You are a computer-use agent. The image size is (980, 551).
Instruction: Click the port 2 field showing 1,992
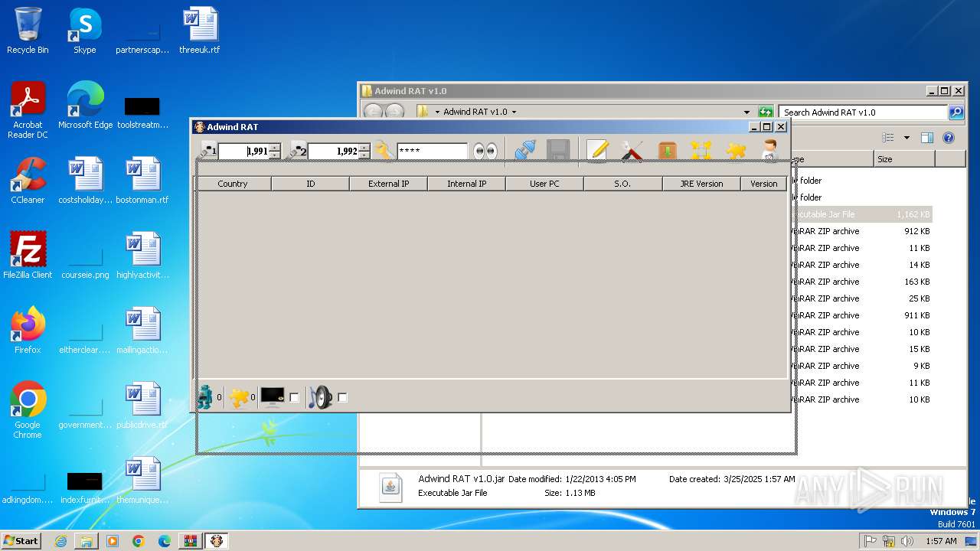coord(334,152)
